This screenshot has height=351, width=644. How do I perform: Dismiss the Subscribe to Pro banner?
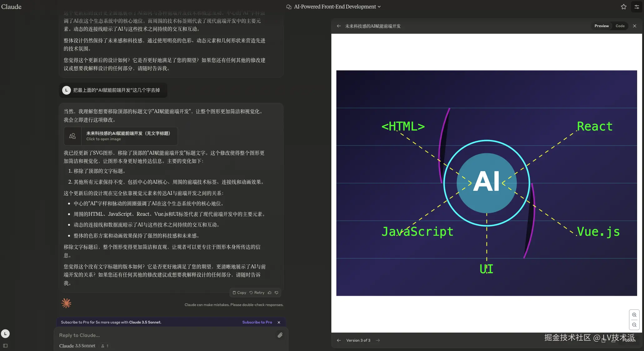[x=279, y=322]
